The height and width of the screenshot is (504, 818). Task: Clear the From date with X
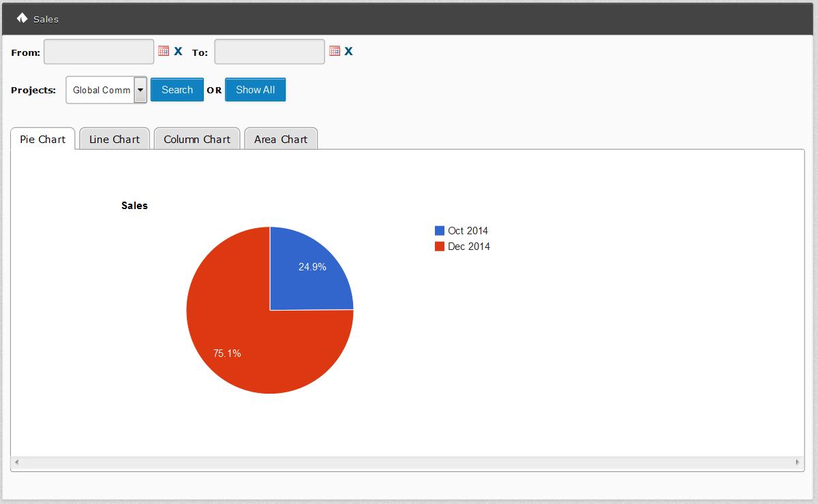click(178, 51)
